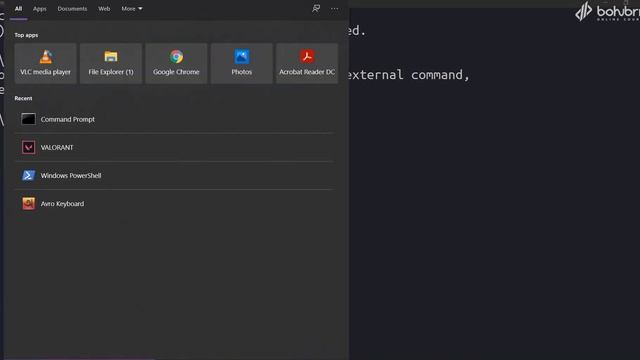
Task: Select the Windows PowerShell recent entry text
Action: coord(71,176)
